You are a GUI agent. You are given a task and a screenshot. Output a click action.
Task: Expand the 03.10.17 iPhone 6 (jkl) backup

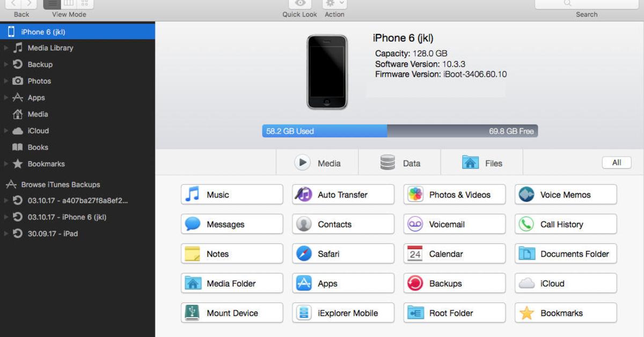tap(6, 217)
